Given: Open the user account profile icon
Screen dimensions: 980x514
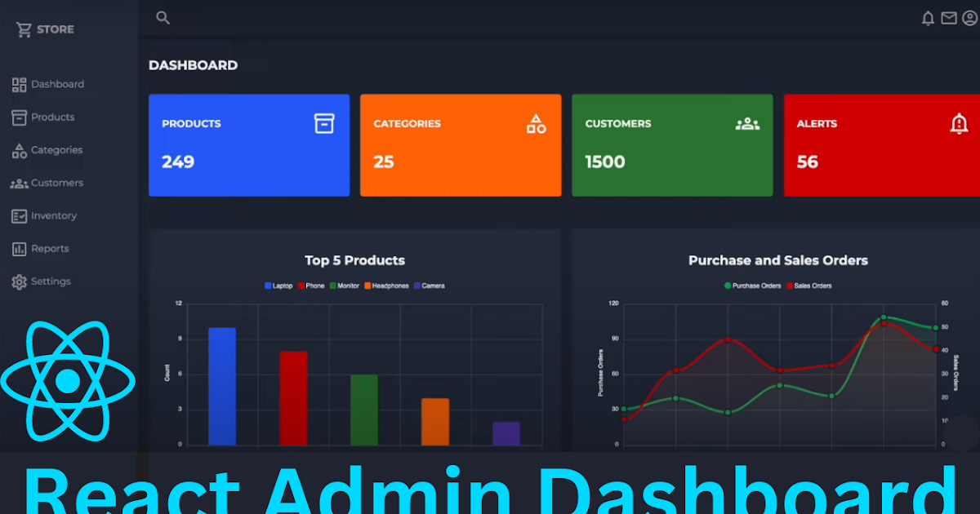Looking at the screenshot, I should point(969,18).
